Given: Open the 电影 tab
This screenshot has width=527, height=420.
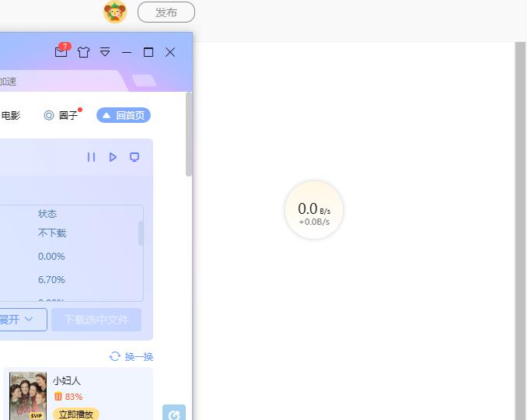Looking at the screenshot, I should 10,115.
